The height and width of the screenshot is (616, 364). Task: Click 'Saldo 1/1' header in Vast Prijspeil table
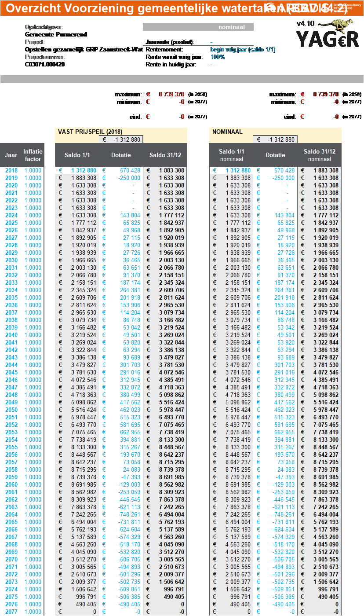point(77,155)
